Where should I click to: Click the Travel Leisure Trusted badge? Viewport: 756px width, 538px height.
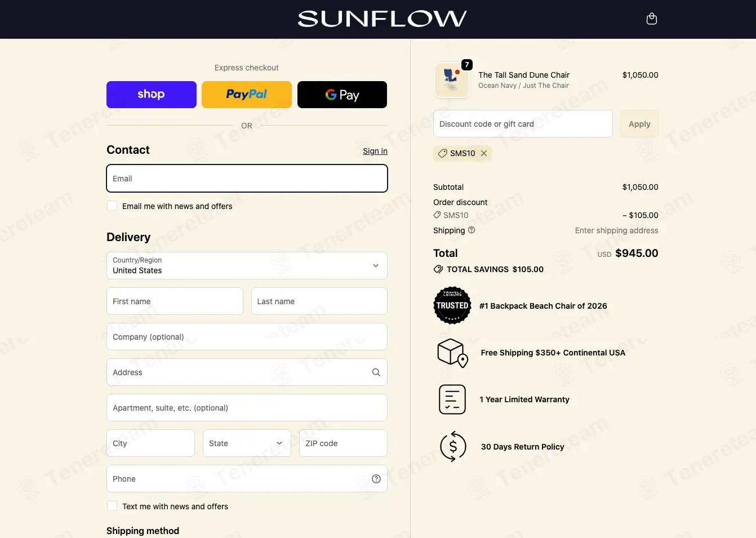coord(452,305)
